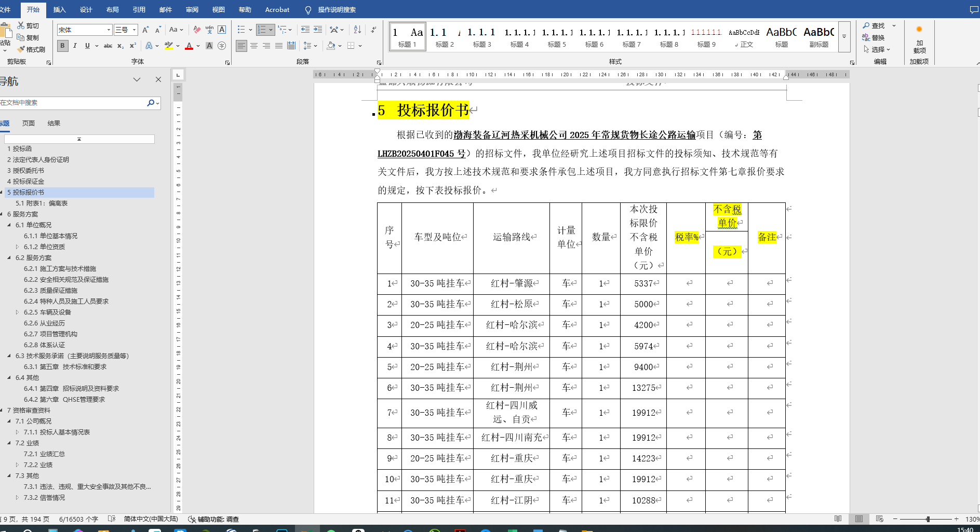Open the font size dropdown (三号)

[x=135, y=30]
